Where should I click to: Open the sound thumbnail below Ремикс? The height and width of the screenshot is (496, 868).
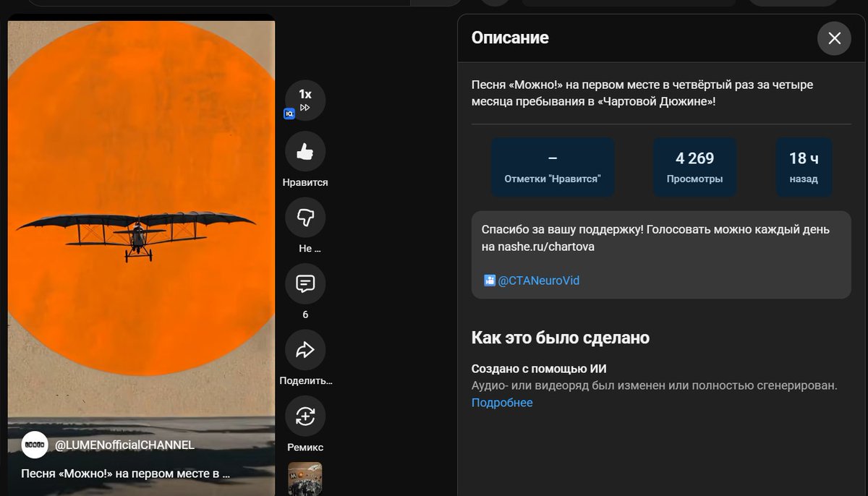[x=305, y=479]
